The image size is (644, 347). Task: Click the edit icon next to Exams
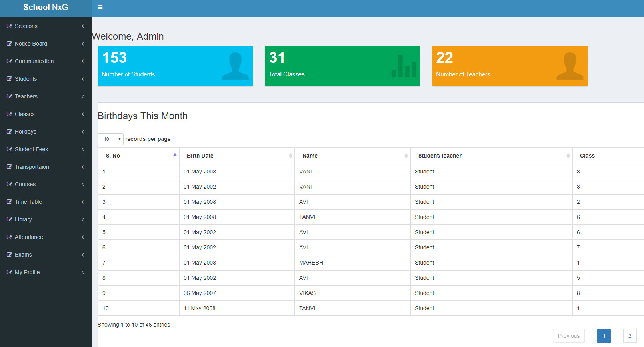10,255
